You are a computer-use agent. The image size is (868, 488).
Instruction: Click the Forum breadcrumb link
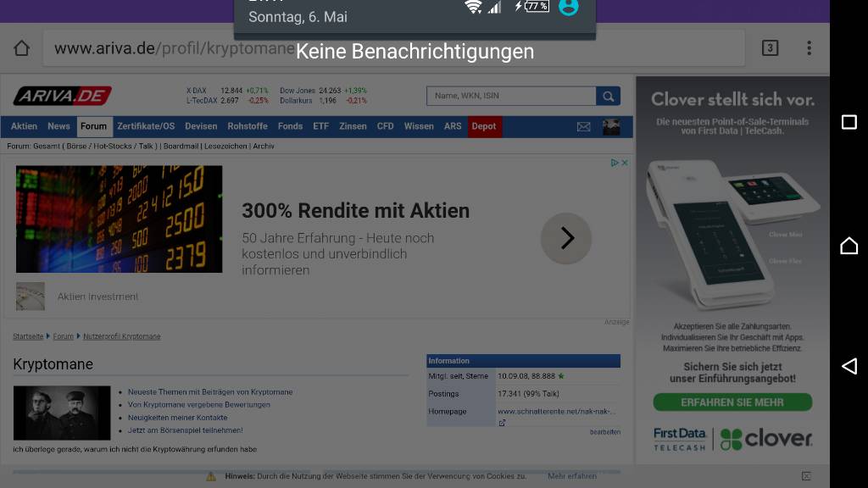(x=63, y=336)
